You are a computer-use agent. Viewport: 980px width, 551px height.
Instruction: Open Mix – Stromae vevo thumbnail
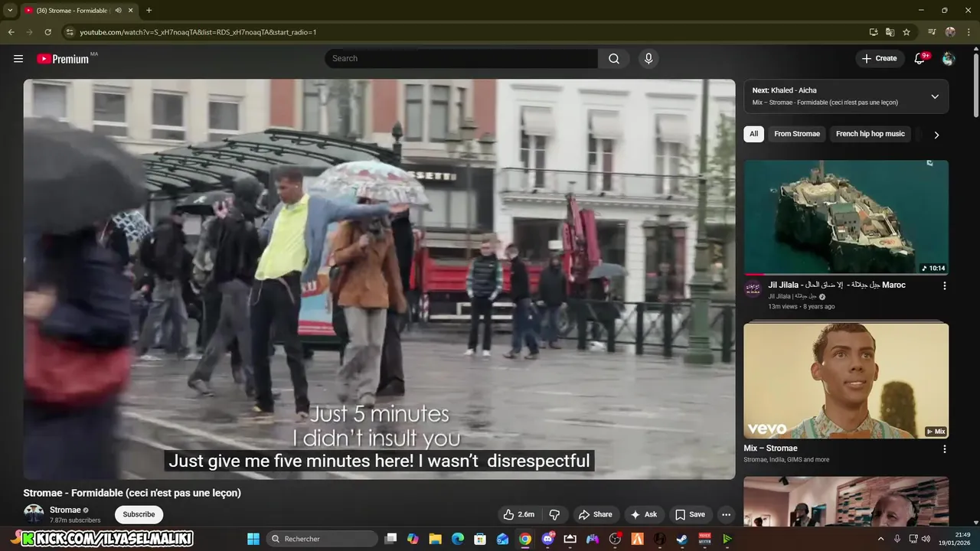coord(846,380)
